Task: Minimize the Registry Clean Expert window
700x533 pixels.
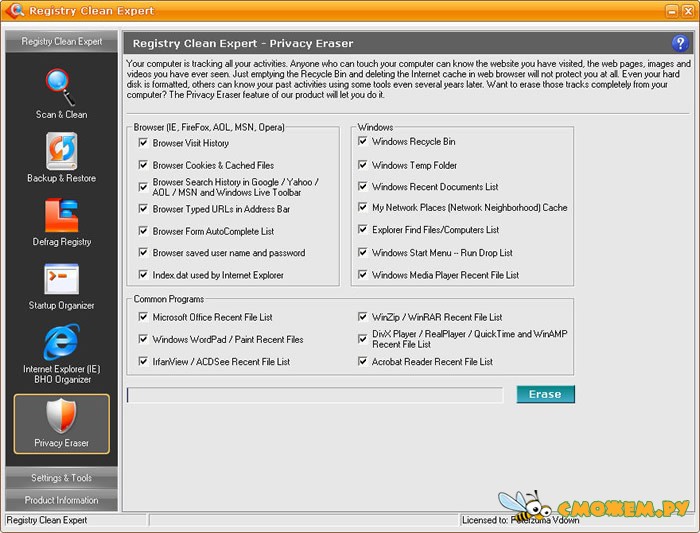Action: pos(672,11)
